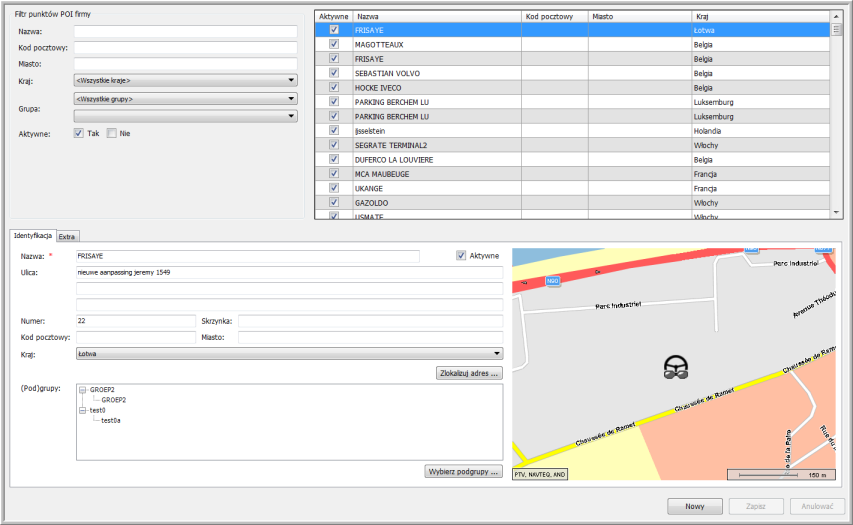
Task: Uncheck the active box for MAGOTTEAUX row
Action: click(x=334, y=44)
